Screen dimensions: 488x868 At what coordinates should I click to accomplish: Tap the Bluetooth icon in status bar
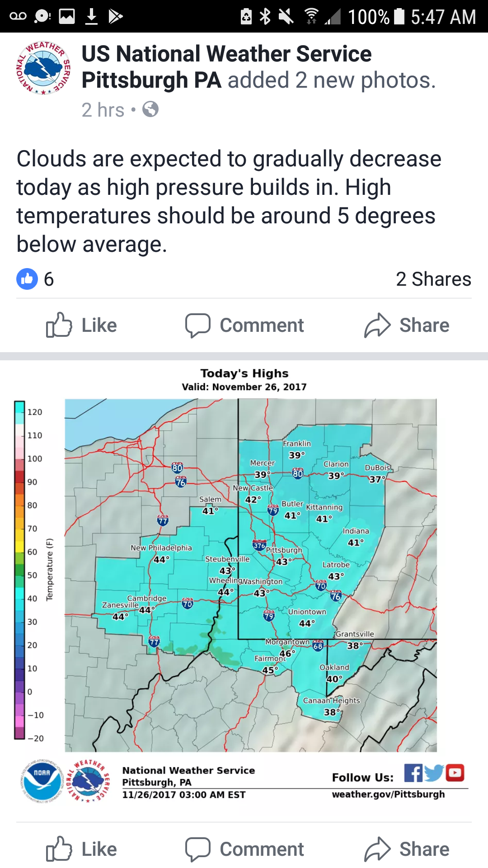[x=265, y=17]
